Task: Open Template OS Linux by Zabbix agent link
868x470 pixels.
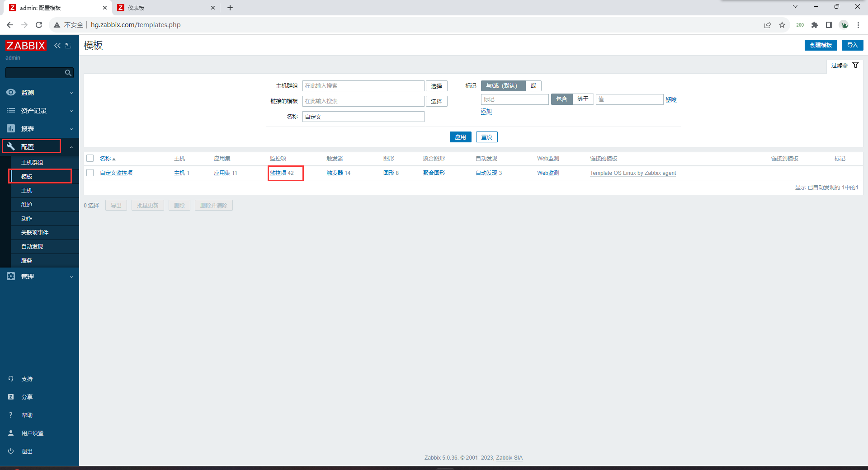Action: pos(633,173)
